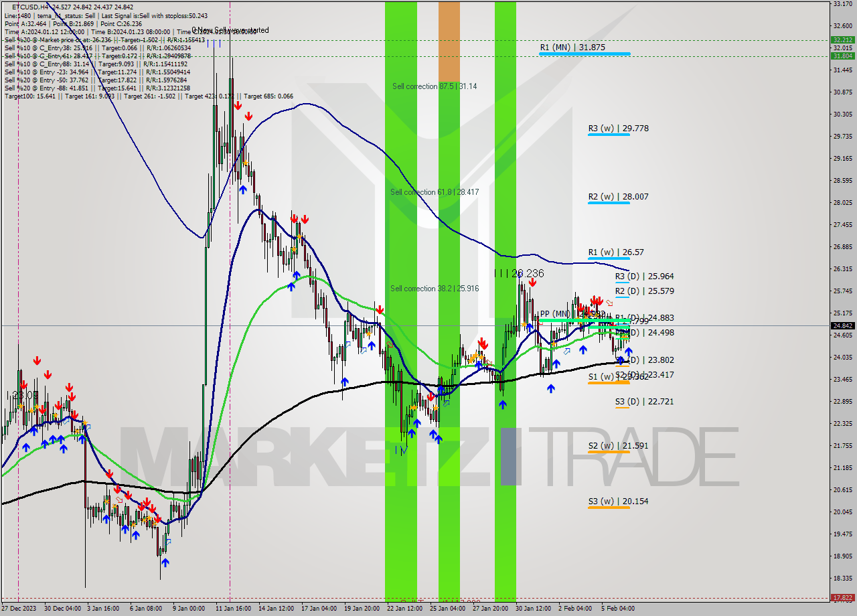The image size is (857, 616).
Task: Click the '30 Dec 04:00' time label
Action: 61,609
